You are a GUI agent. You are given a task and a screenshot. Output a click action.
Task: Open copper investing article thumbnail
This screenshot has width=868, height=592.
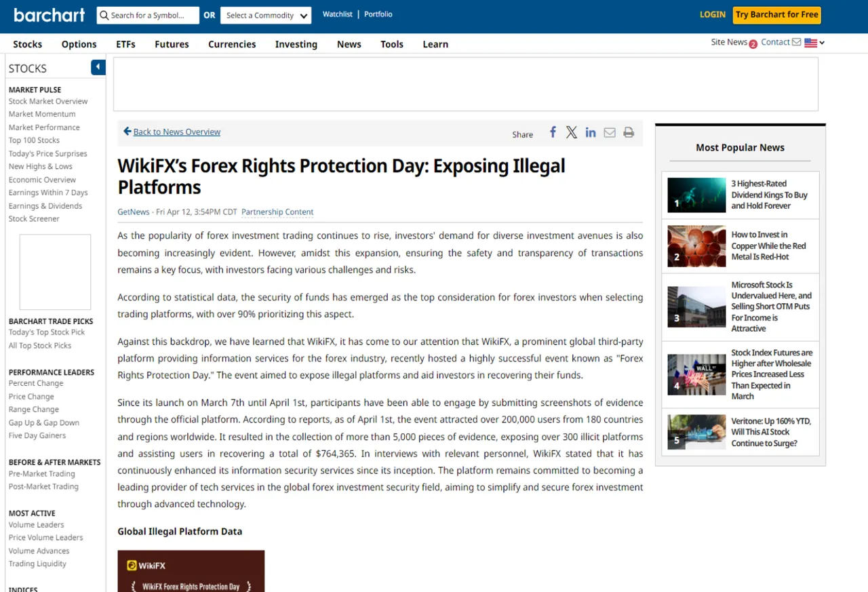(696, 245)
